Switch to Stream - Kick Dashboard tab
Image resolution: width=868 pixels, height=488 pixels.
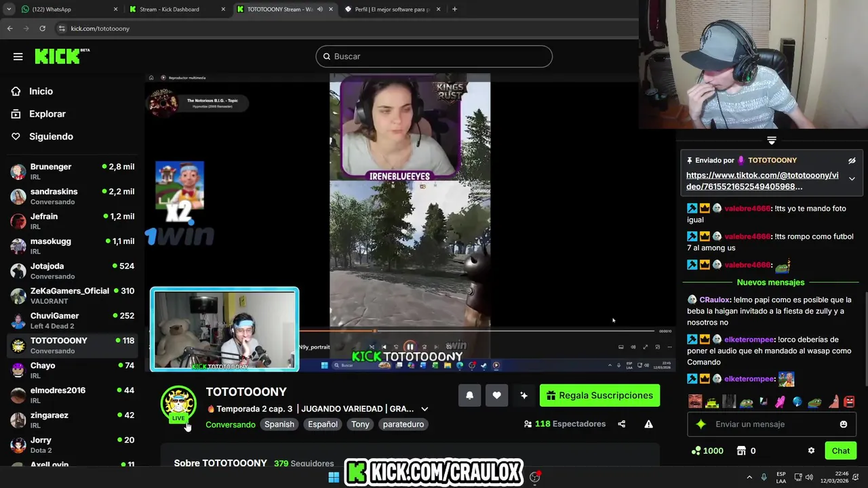coord(176,9)
